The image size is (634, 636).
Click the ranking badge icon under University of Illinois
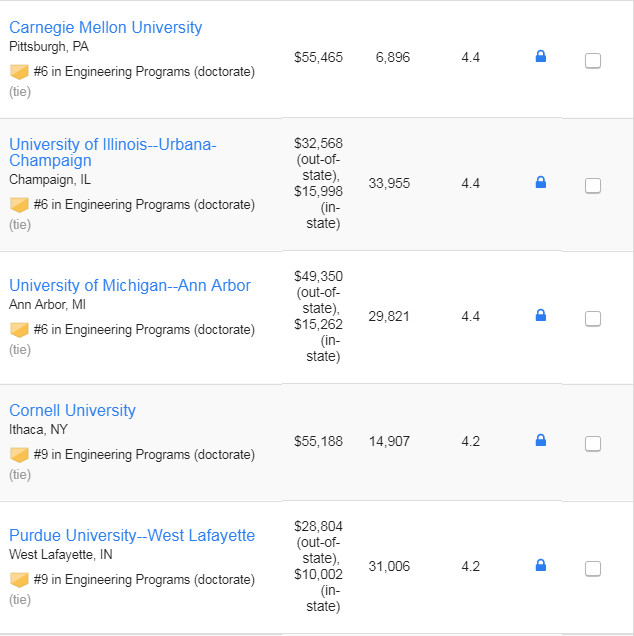click(19, 205)
